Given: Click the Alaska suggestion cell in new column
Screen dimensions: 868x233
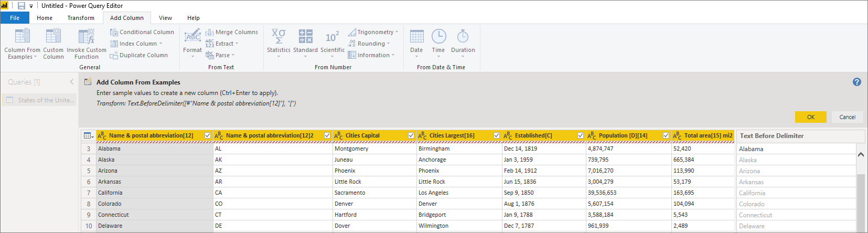Looking at the screenshot, I should [796, 160].
